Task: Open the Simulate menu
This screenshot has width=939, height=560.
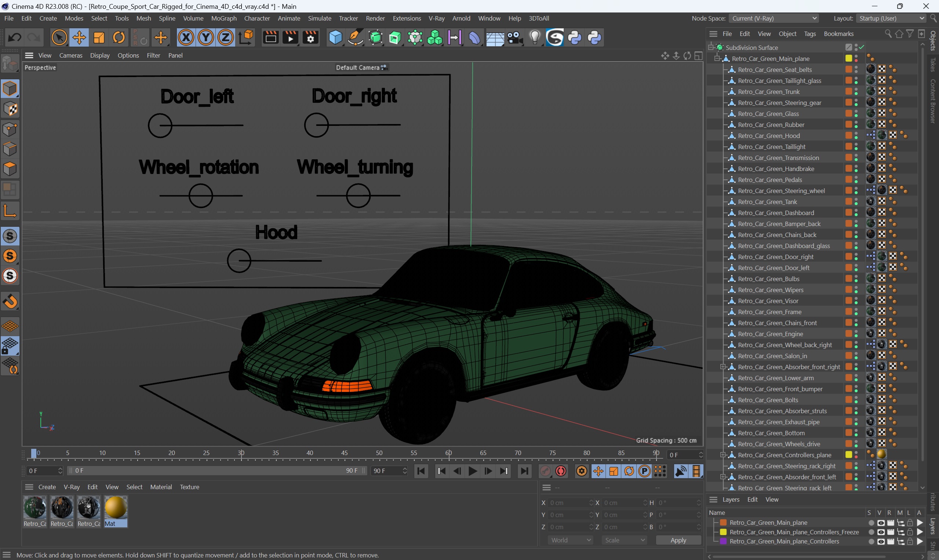Action: (320, 18)
